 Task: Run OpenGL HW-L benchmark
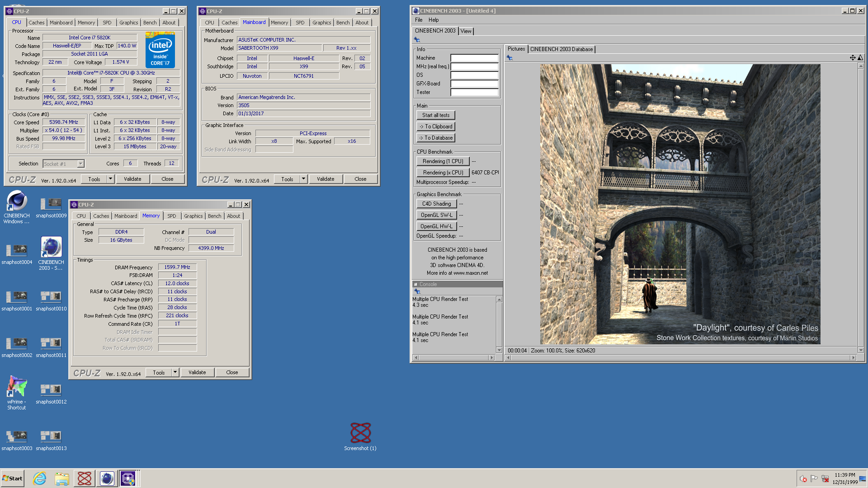pyautogui.click(x=437, y=226)
